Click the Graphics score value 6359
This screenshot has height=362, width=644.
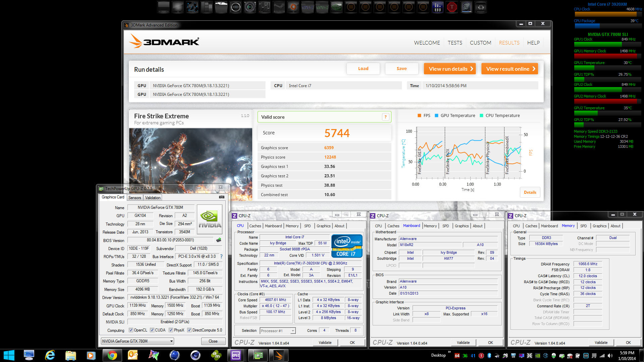click(329, 148)
